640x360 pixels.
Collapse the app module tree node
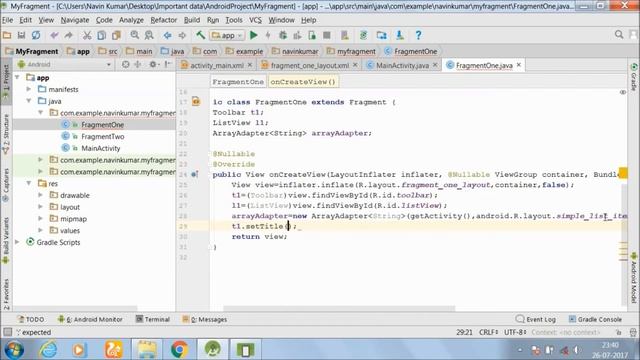pyautogui.click(x=17, y=77)
